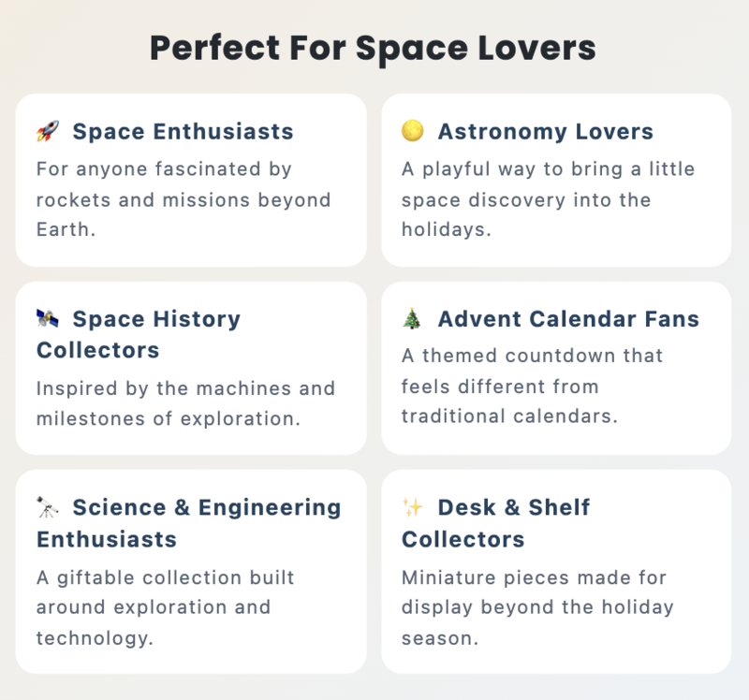Click the giftable collection description text
749x700 pixels.
point(166,607)
